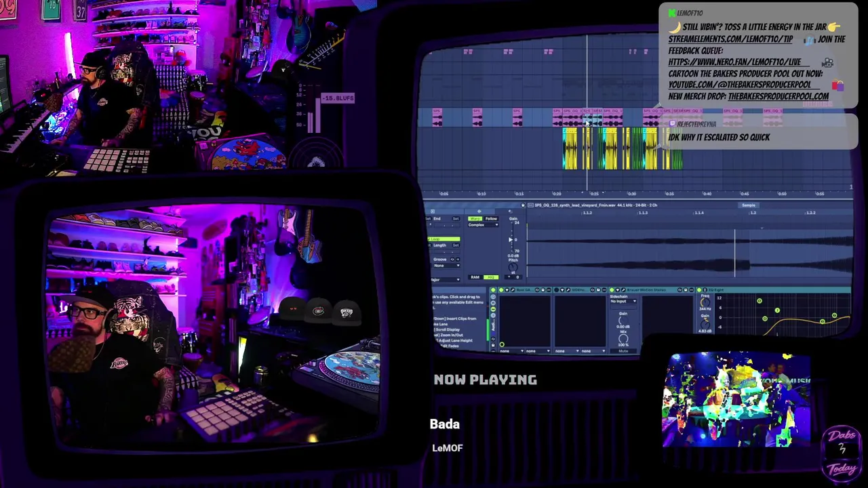
Task: Open second none dropdown under Rool GA device
Action: (539, 350)
